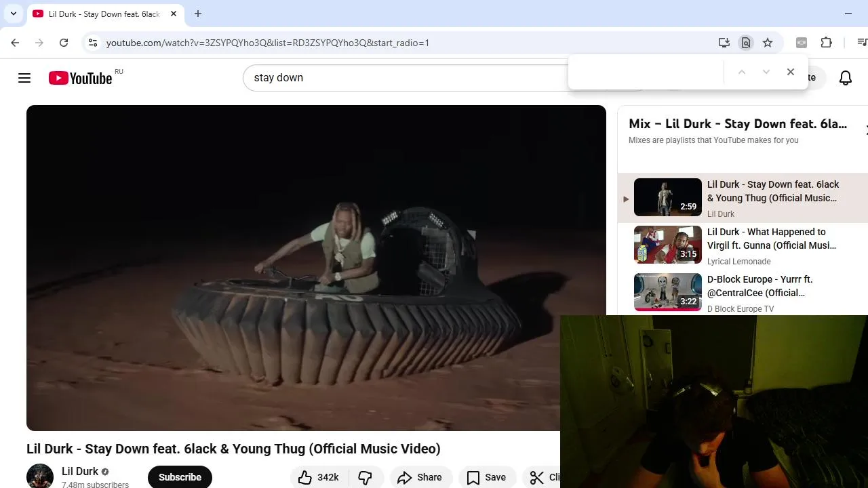This screenshot has width=868, height=488.
Task: Open the media control icon
Action: [861, 43]
